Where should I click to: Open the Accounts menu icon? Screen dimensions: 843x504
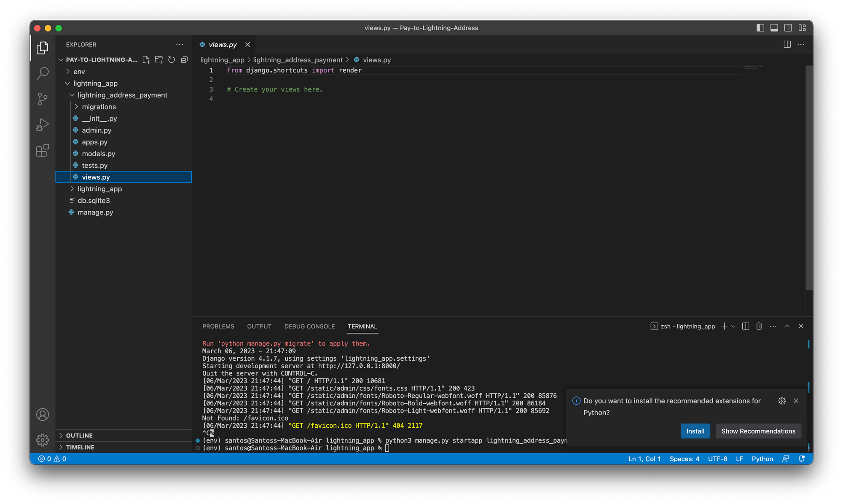click(43, 415)
